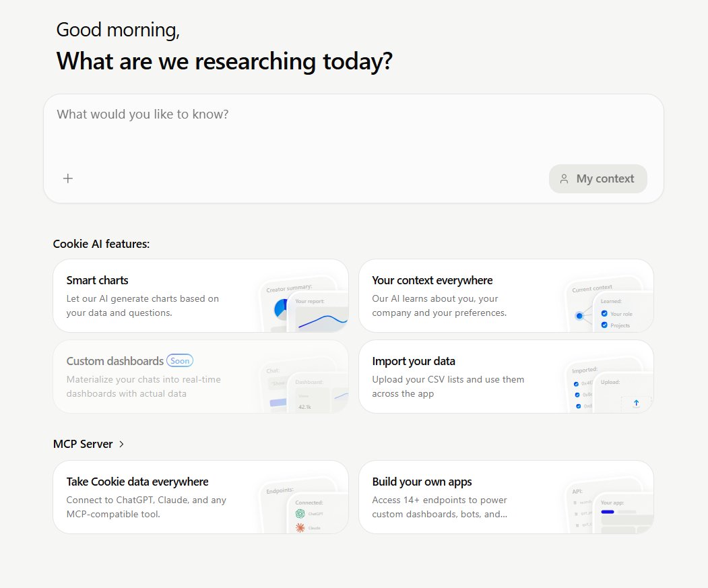
Task: Click the Soon badge on Custom dashboards
Action: point(180,361)
